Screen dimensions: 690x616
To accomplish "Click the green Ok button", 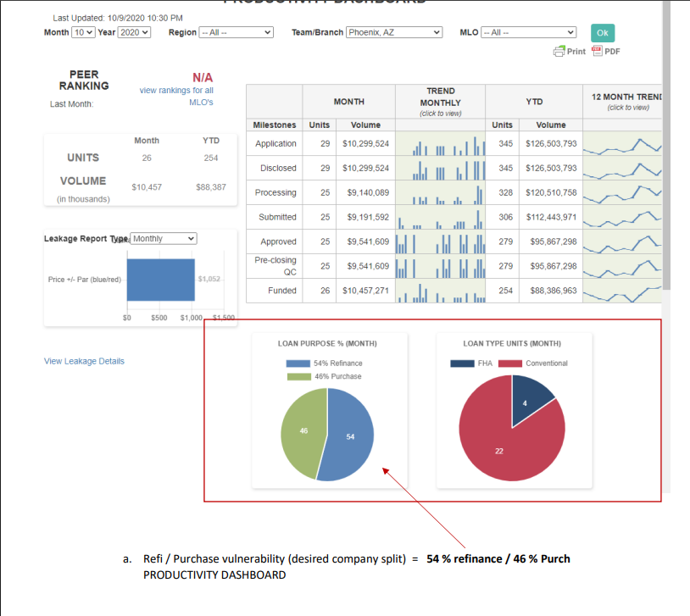I will 603,33.
